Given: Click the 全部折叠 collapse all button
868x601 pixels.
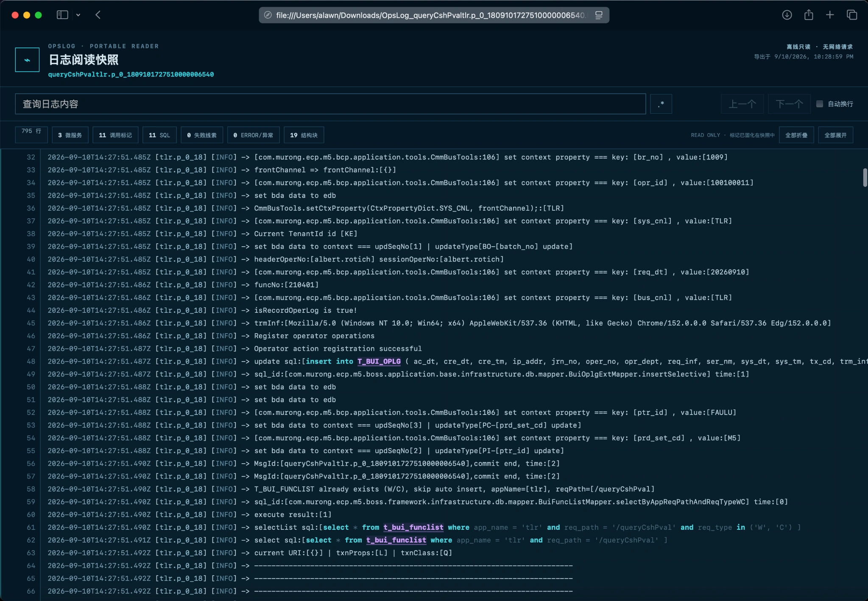Looking at the screenshot, I should click(796, 135).
